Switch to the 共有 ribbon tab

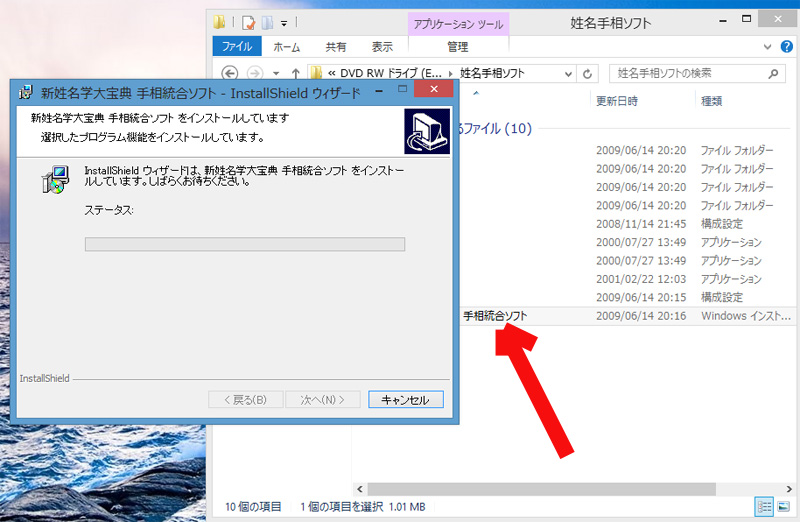point(336,47)
